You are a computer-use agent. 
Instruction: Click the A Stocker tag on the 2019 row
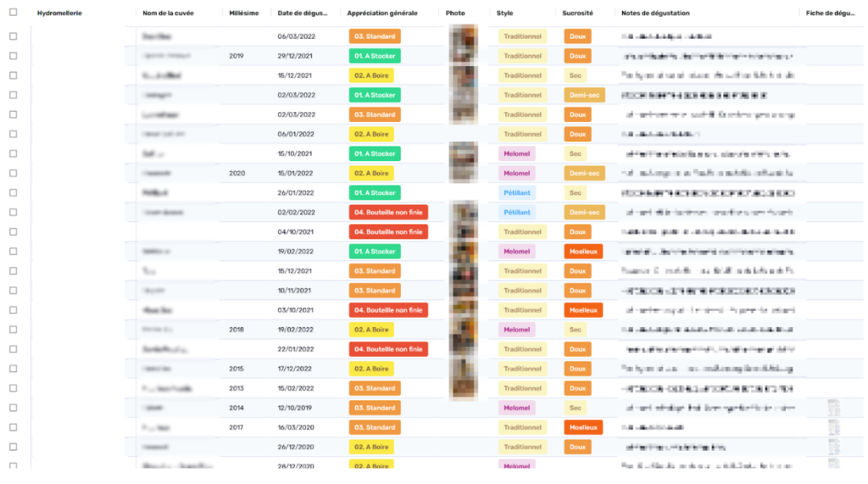point(375,56)
